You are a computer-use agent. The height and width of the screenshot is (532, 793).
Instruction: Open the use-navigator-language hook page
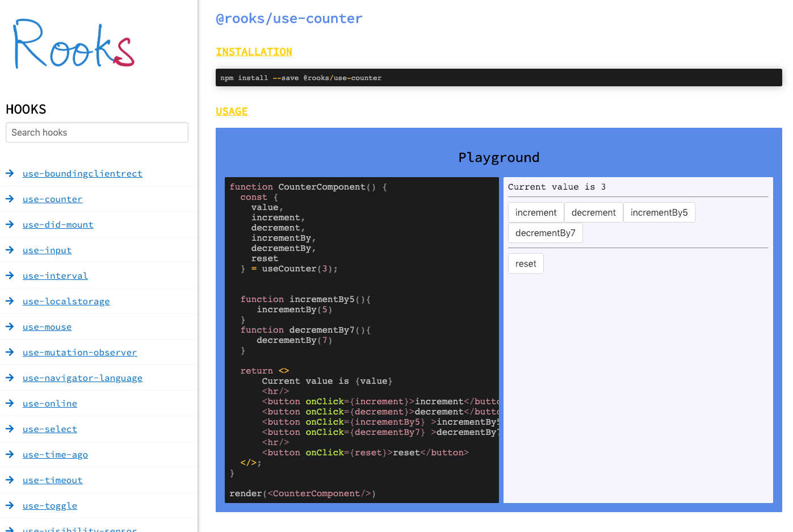tap(82, 378)
